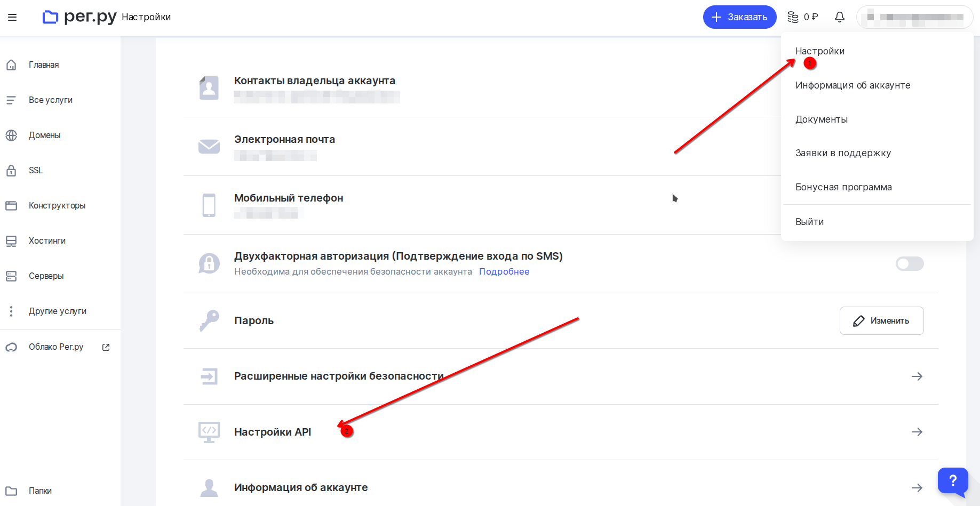
Task: Click the Изменить password button
Action: pos(881,320)
